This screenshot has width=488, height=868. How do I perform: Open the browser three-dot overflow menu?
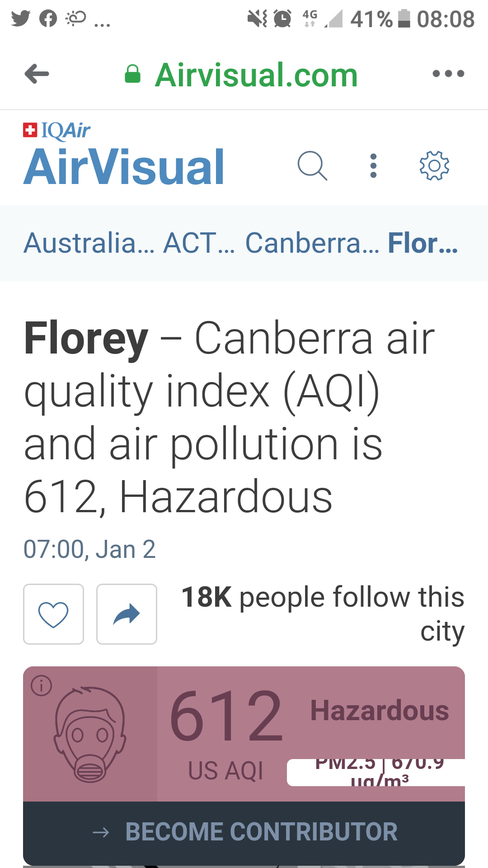pos(448,74)
